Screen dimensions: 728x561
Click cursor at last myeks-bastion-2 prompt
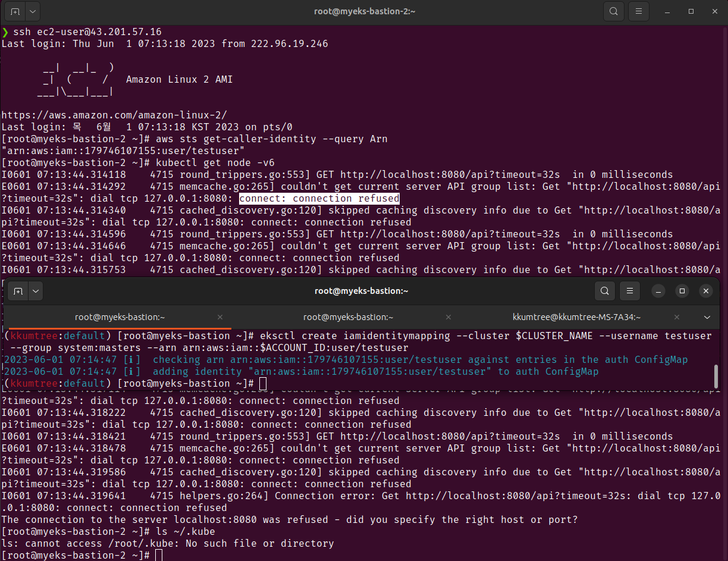[x=159, y=555]
